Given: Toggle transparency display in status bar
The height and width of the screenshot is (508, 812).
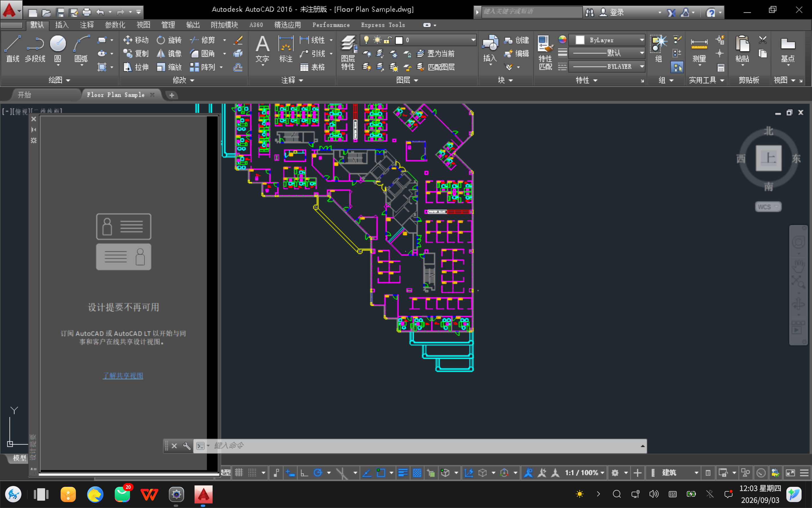Looking at the screenshot, I should [x=417, y=473].
